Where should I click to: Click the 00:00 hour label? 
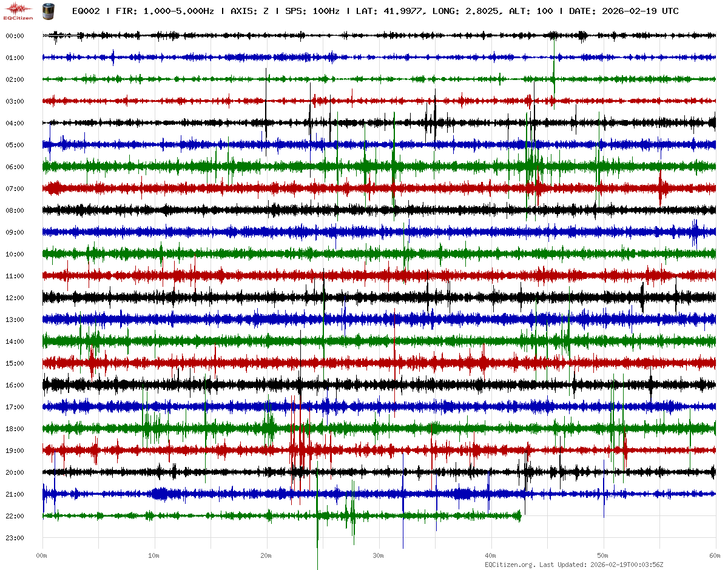[15, 36]
